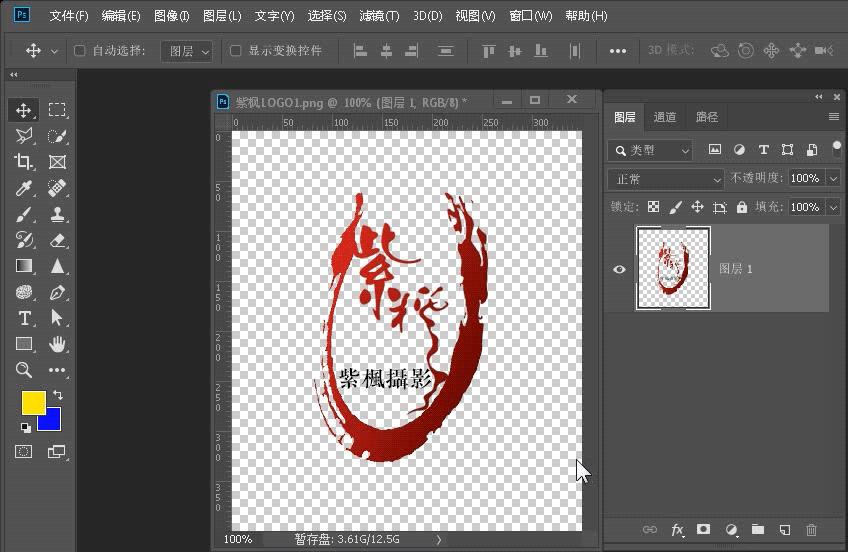Select the Eraser tool

coord(57,240)
